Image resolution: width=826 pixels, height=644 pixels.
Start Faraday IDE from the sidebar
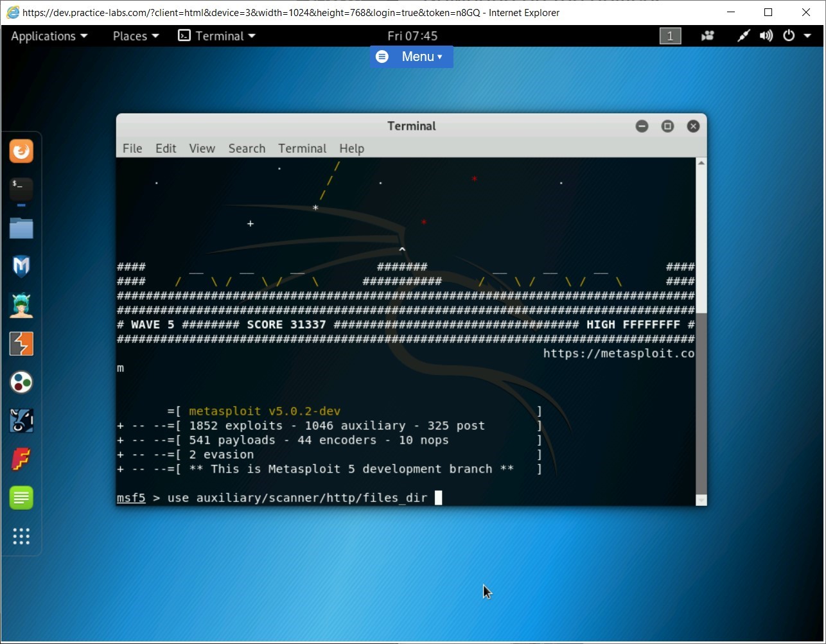(x=21, y=459)
